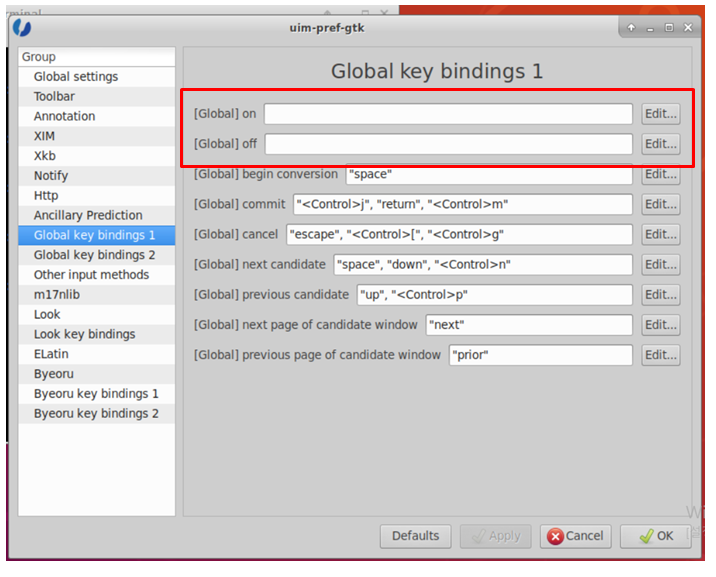Select Http group

point(96,195)
